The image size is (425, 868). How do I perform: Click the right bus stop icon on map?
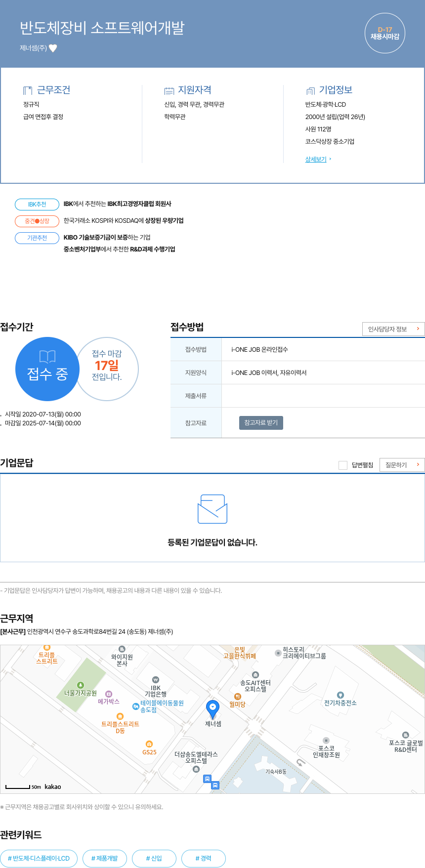[215, 785]
